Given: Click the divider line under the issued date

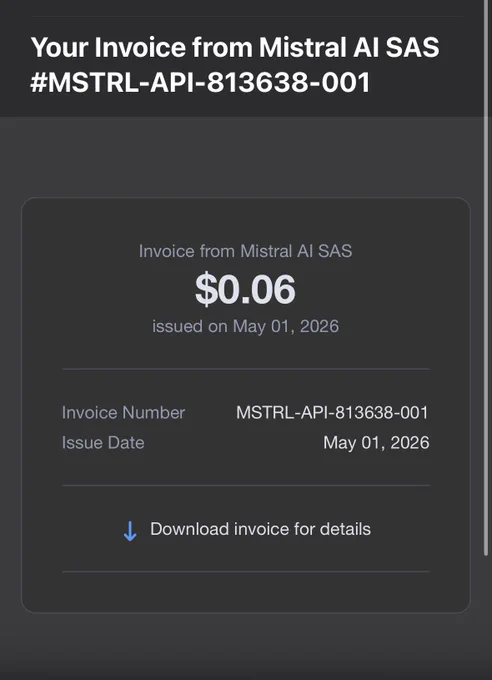Looking at the screenshot, I should (246, 369).
